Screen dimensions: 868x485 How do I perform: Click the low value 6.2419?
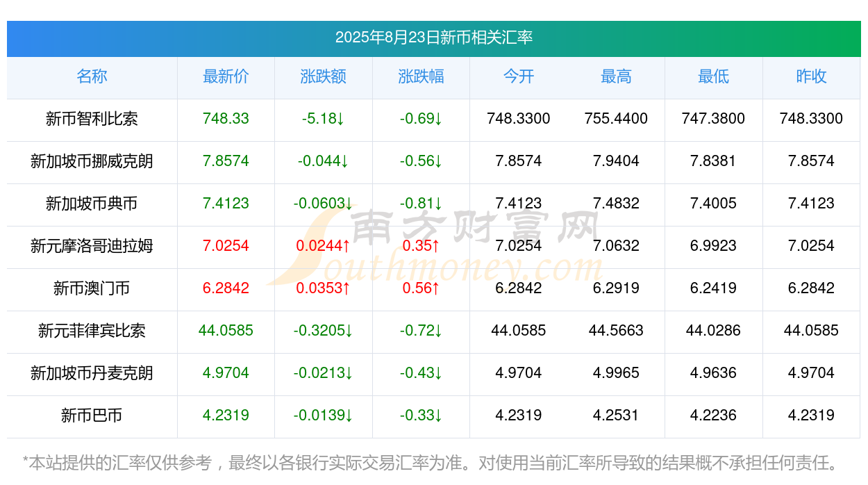point(714,288)
